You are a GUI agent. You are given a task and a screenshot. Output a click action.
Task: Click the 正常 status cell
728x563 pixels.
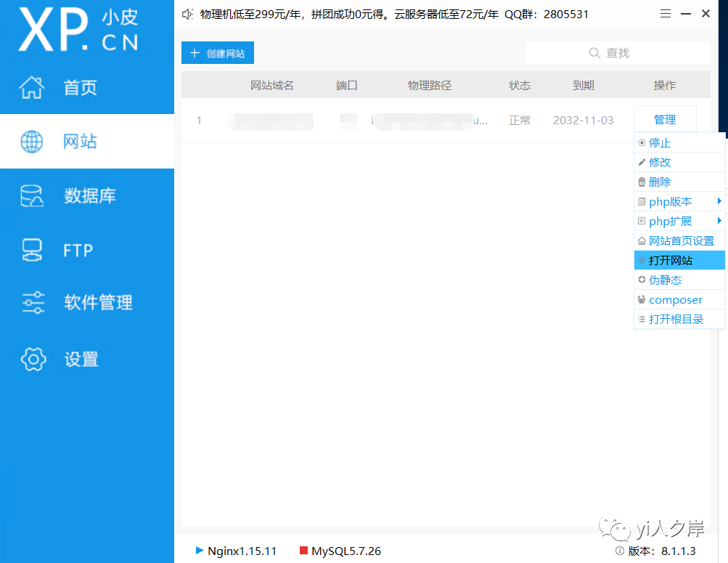[x=520, y=121]
